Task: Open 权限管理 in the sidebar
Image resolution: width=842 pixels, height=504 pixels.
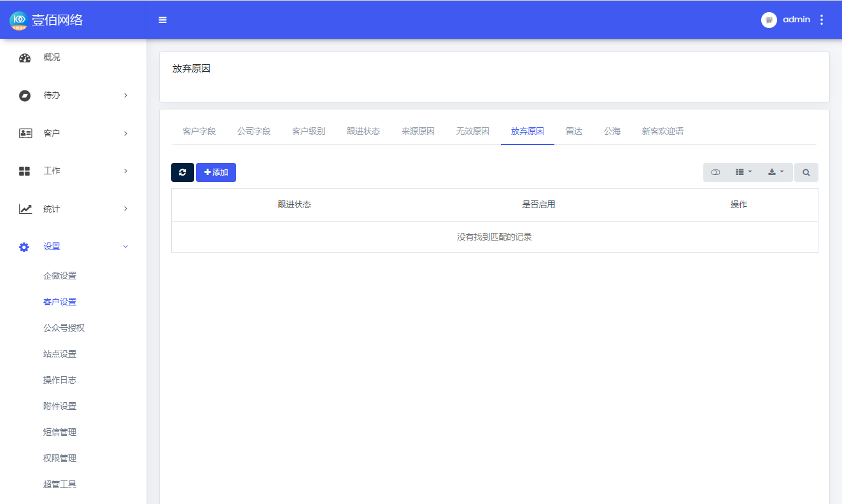Action: tap(60, 458)
